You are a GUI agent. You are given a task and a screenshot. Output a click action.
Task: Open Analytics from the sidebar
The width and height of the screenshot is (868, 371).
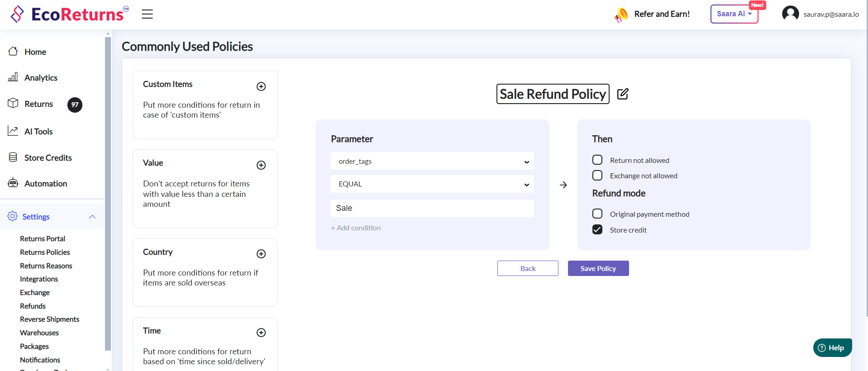coord(41,78)
